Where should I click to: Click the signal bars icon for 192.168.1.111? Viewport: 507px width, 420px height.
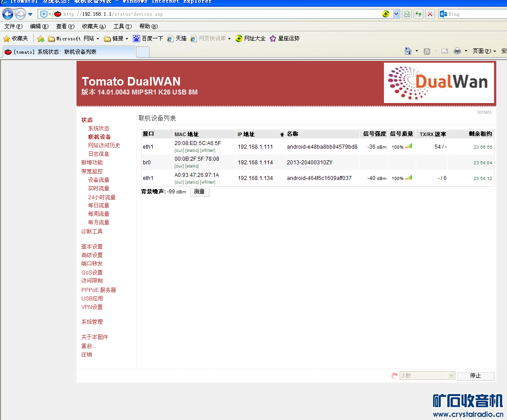[x=409, y=146]
